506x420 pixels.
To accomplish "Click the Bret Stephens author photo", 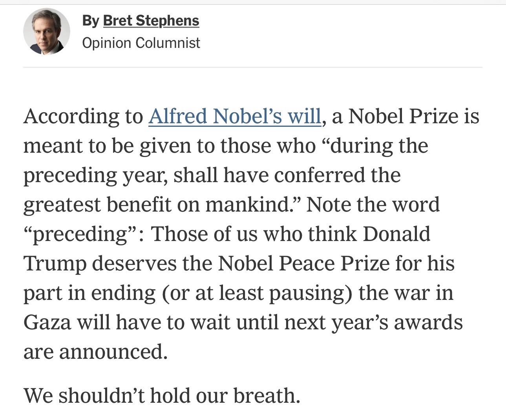I will tap(46, 31).
